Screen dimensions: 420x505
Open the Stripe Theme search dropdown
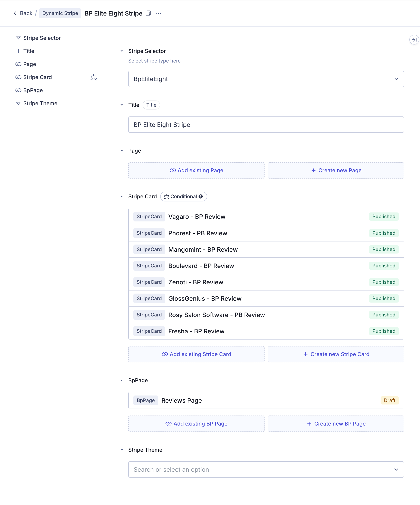click(x=266, y=469)
